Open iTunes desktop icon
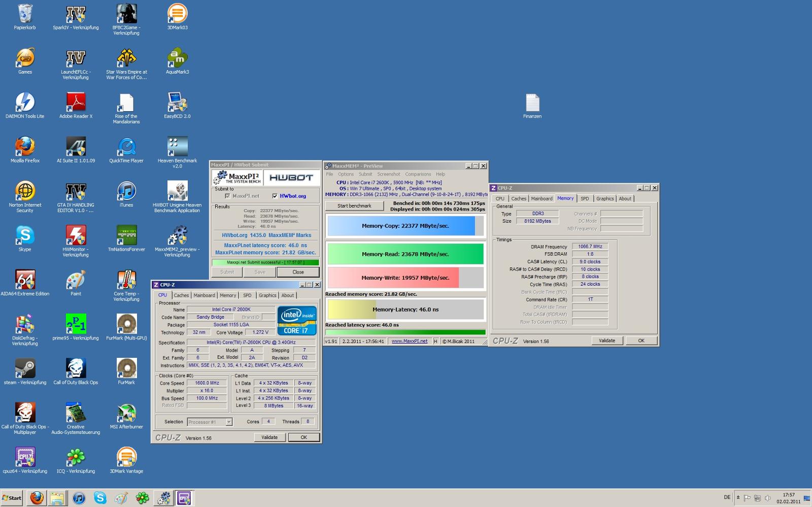Screen dimensions: 812x507 [x=126, y=194]
